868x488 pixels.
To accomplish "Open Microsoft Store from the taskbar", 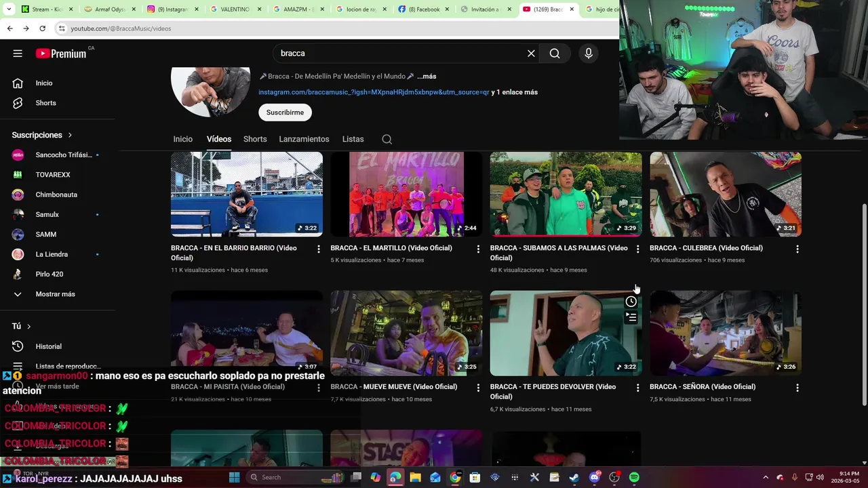I will point(475,477).
